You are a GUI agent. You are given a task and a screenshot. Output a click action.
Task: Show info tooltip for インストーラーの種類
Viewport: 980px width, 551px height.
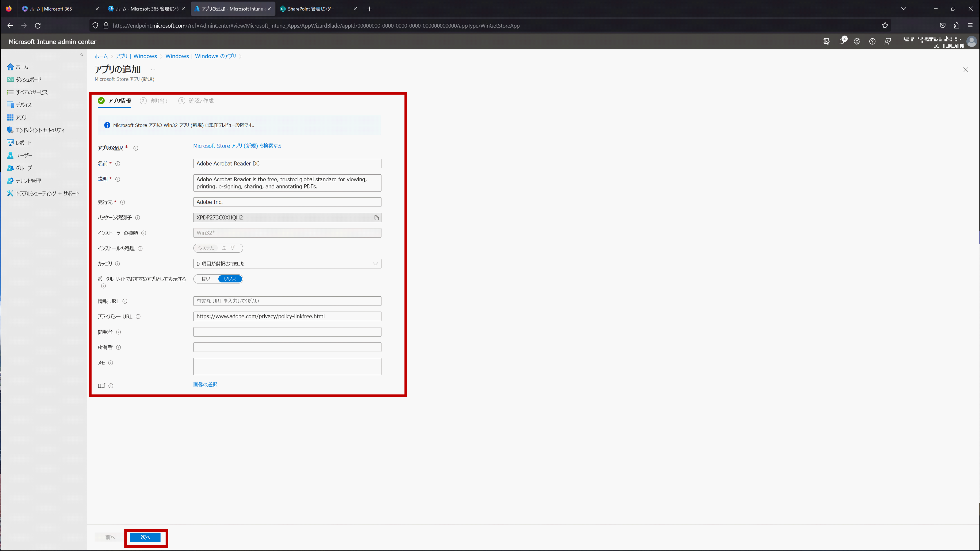[x=144, y=233]
